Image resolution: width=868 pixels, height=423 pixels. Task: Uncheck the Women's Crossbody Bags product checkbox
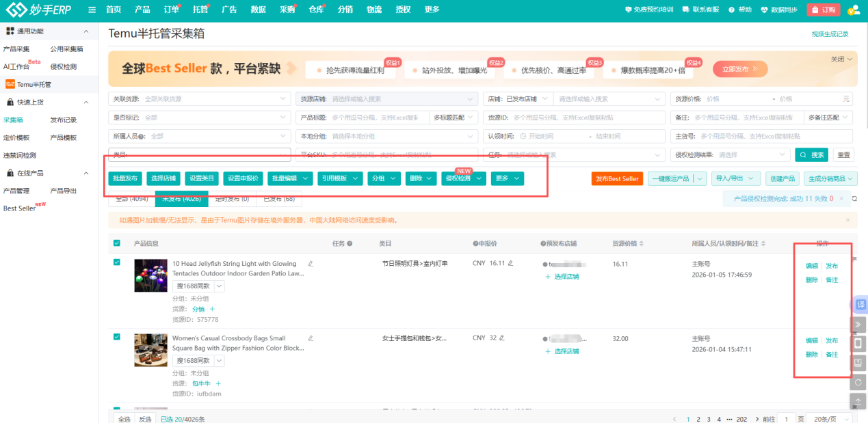[x=117, y=337]
